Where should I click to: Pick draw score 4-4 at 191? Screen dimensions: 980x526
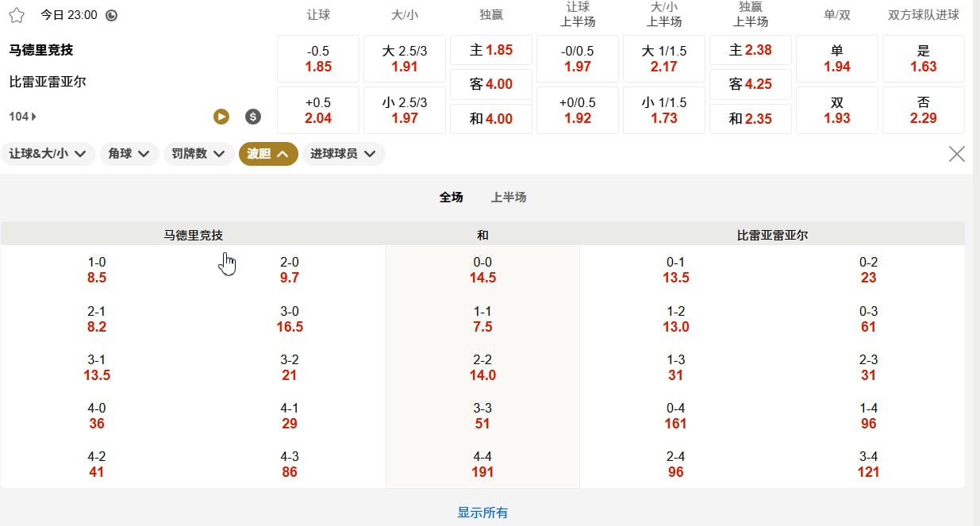482,464
